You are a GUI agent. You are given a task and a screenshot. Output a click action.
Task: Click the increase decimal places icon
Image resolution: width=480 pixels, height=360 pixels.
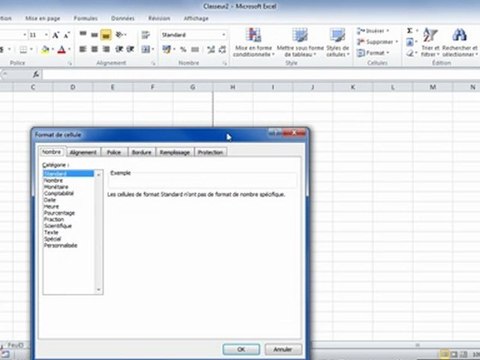[x=211, y=49]
